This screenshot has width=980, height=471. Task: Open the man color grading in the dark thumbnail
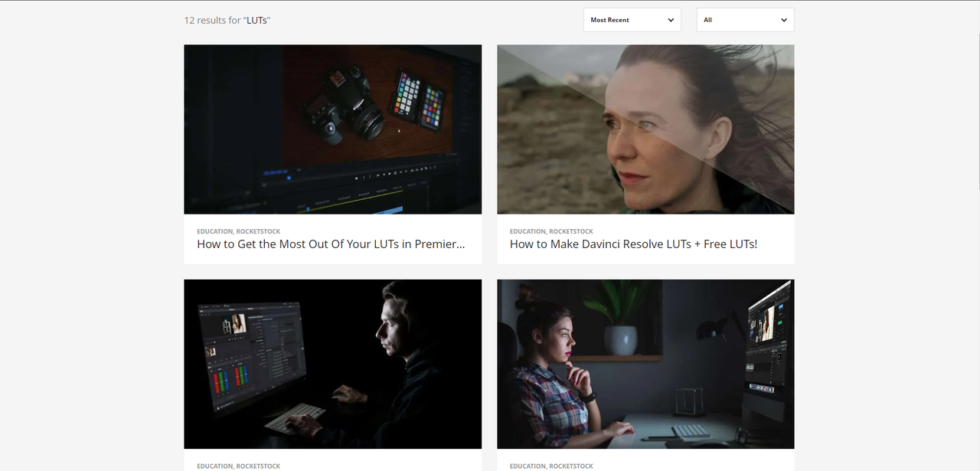[332, 364]
